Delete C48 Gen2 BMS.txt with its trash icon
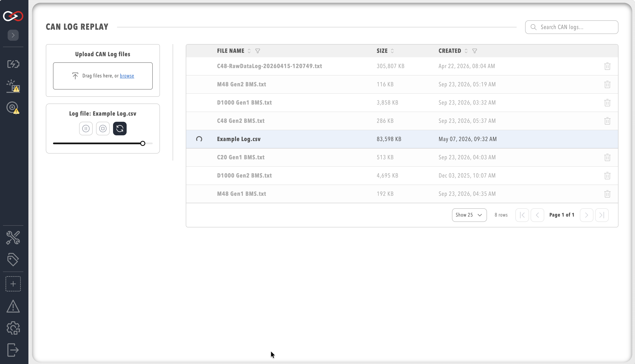 (x=607, y=121)
